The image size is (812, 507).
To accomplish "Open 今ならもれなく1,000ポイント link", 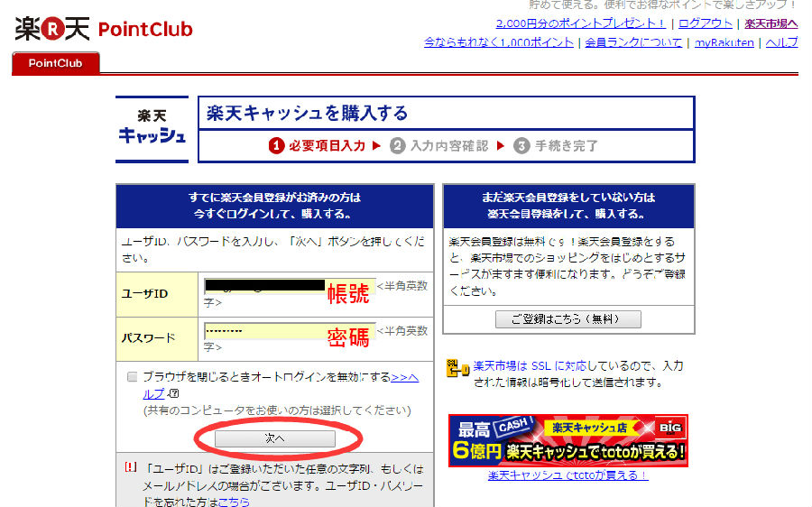I will coord(499,42).
